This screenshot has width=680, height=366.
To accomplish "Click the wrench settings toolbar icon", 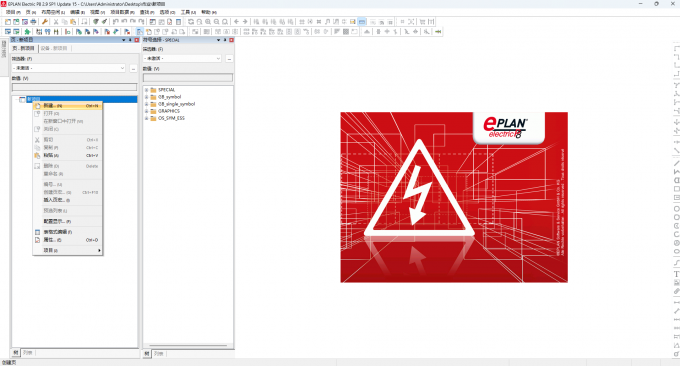I will point(45,22).
